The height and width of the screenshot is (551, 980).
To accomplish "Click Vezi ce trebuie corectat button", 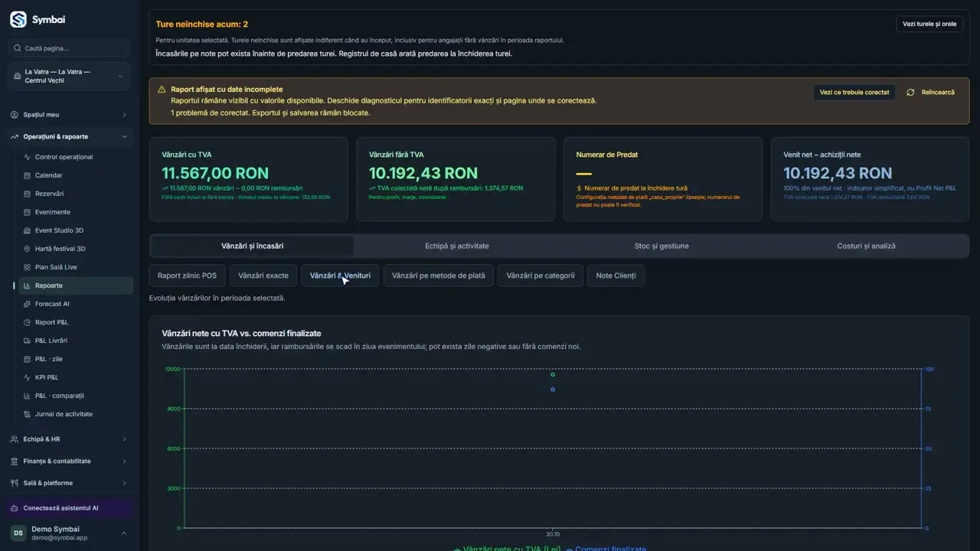I will pyautogui.click(x=854, y=92).
